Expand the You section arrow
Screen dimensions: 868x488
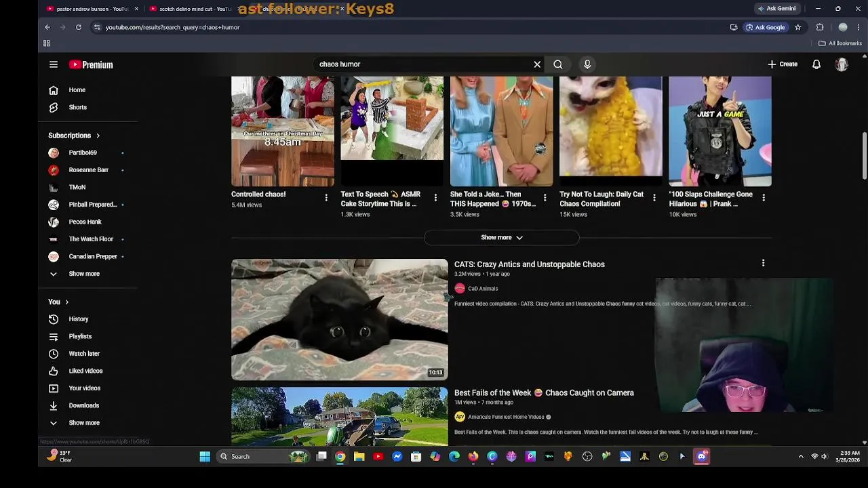66,302
